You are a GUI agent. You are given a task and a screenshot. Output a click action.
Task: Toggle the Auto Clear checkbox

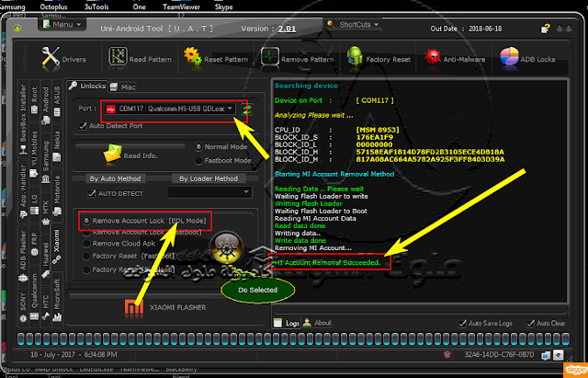click(531, 323)
